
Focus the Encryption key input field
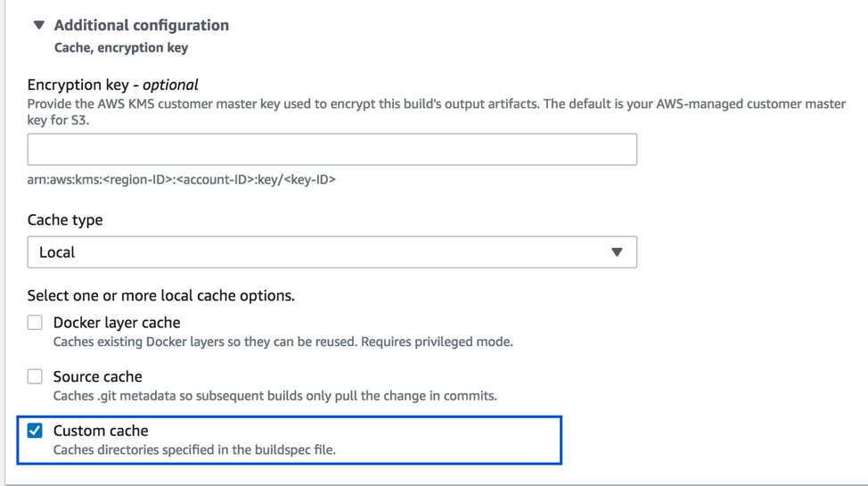pos(332,149)
